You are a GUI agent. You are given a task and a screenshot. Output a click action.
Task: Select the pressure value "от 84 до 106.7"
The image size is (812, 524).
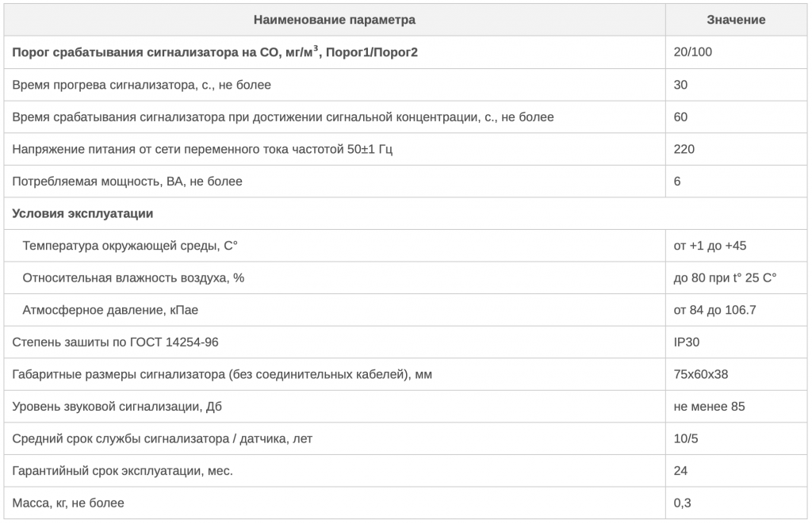pyautogui.click(x=714, y=310)
